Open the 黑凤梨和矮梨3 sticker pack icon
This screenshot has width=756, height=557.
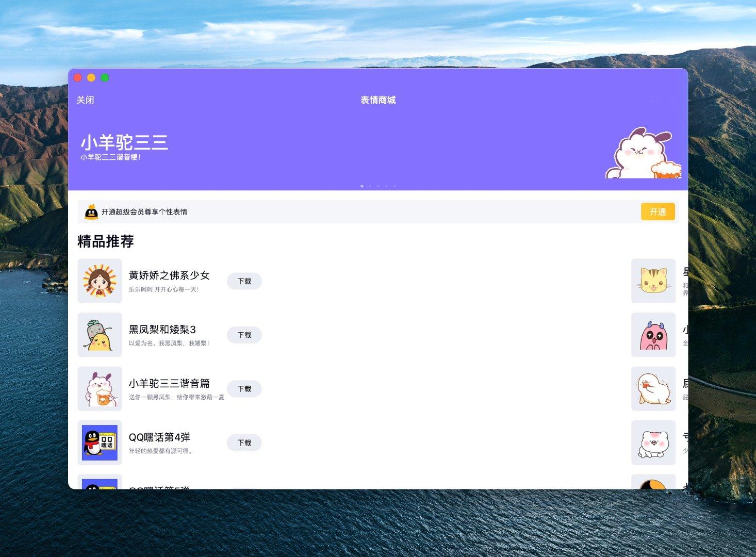pyautogui.click(x=100, y=335)
